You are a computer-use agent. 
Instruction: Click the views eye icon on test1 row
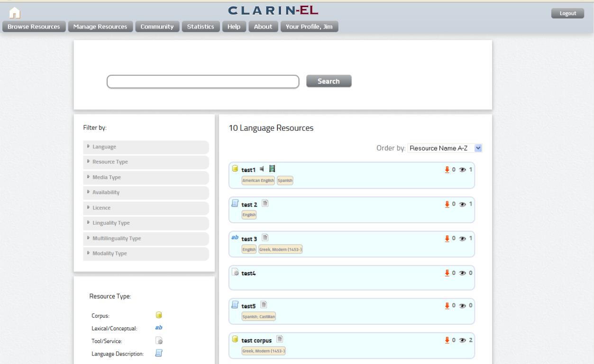coord(463,169)
